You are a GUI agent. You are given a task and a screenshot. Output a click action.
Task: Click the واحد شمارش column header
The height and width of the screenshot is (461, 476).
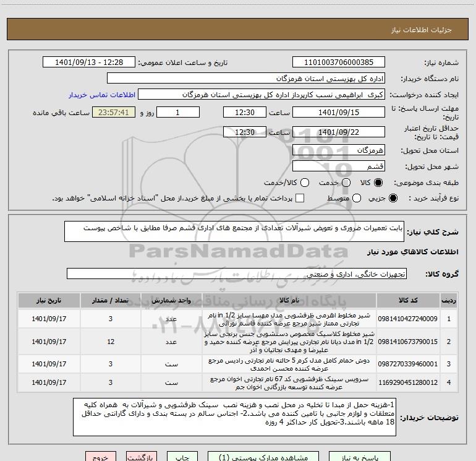(171, 300)
